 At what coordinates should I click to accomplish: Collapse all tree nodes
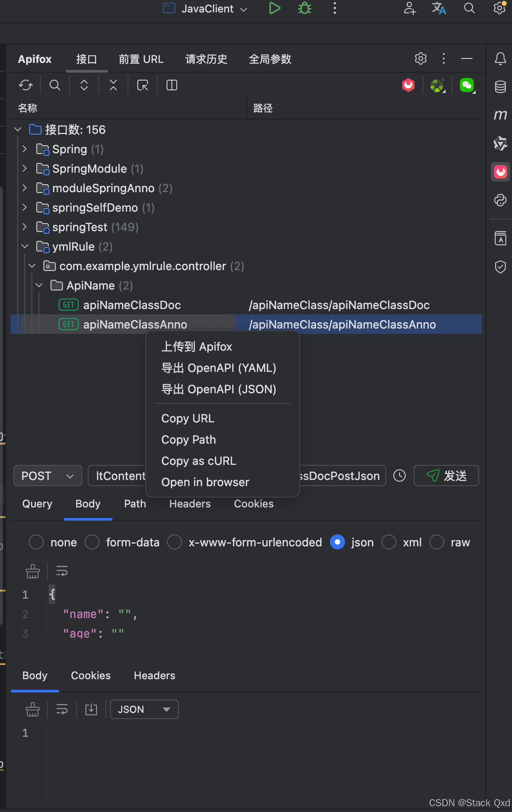click(113, 85)
